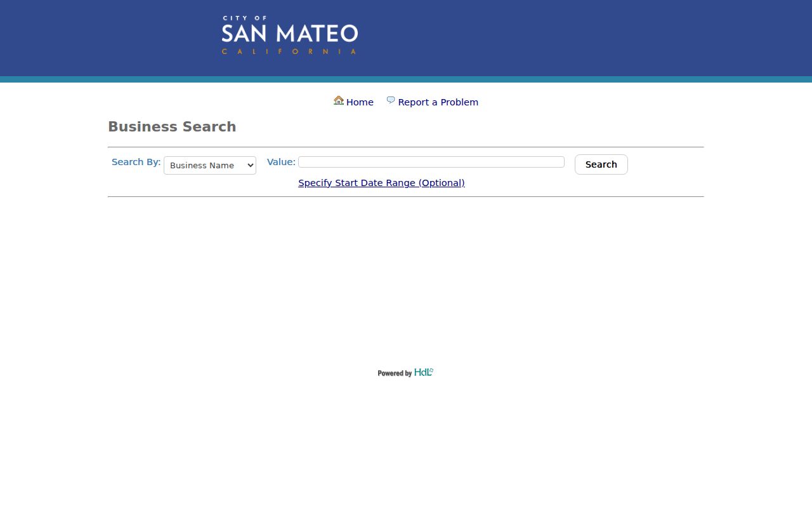Click the City of San Mateo logo
This screenshot has width=812, height=508.
pos(290,35)
